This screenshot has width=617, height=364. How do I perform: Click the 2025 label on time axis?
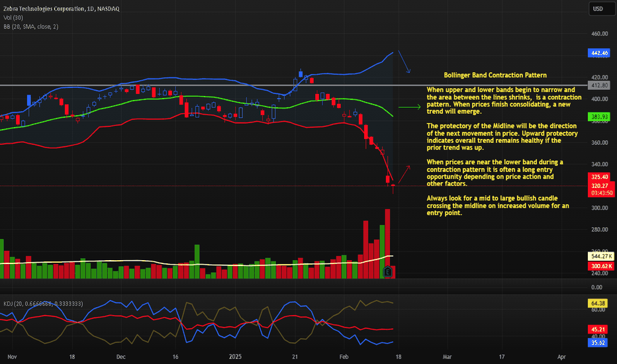coord(235,357)
